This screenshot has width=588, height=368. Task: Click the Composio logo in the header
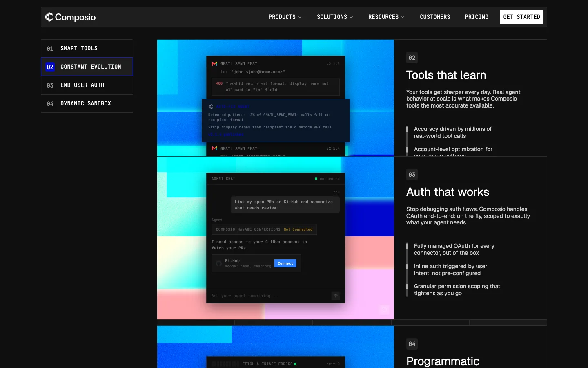(x=70, y=17)
